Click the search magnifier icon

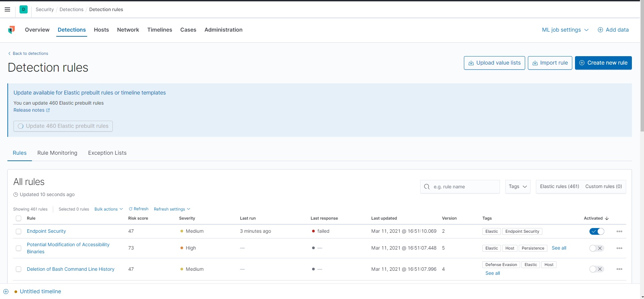click(x=427, y=187)
